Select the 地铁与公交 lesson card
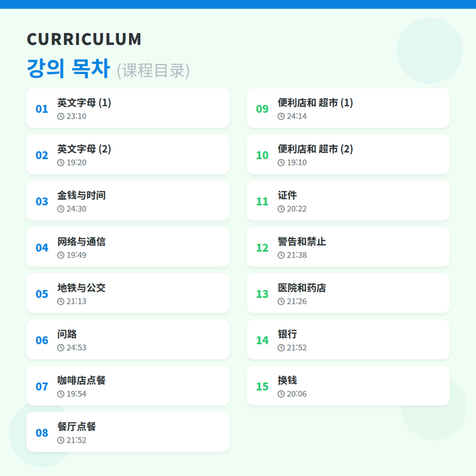 coord(128,293)
